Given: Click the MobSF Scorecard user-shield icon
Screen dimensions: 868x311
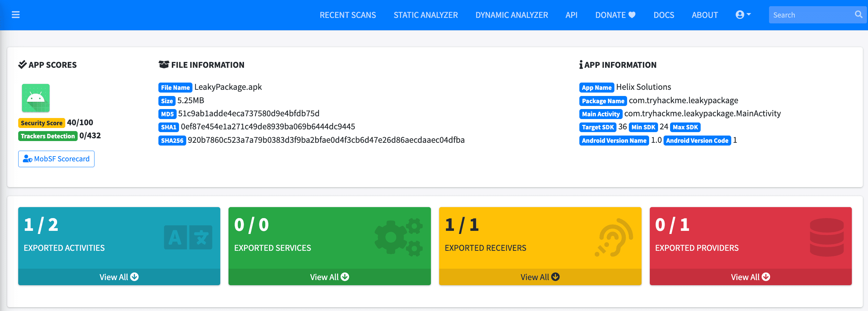Looking at the screenshot, I should click(x=27, y=159).
